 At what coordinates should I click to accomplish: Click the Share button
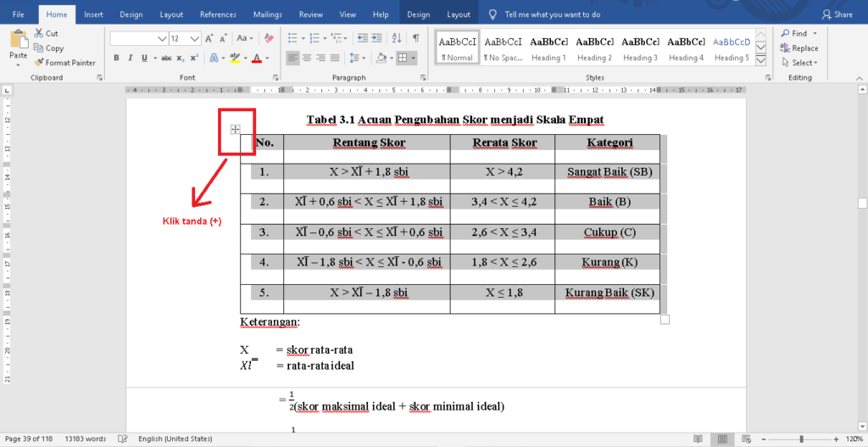[837, 14]
